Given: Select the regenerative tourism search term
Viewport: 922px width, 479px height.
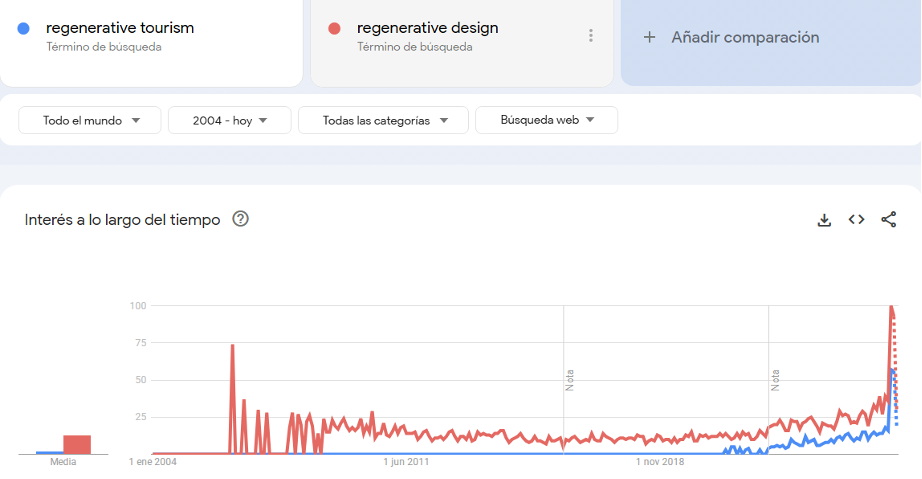Looking at the screenshot, I should 120,28.
